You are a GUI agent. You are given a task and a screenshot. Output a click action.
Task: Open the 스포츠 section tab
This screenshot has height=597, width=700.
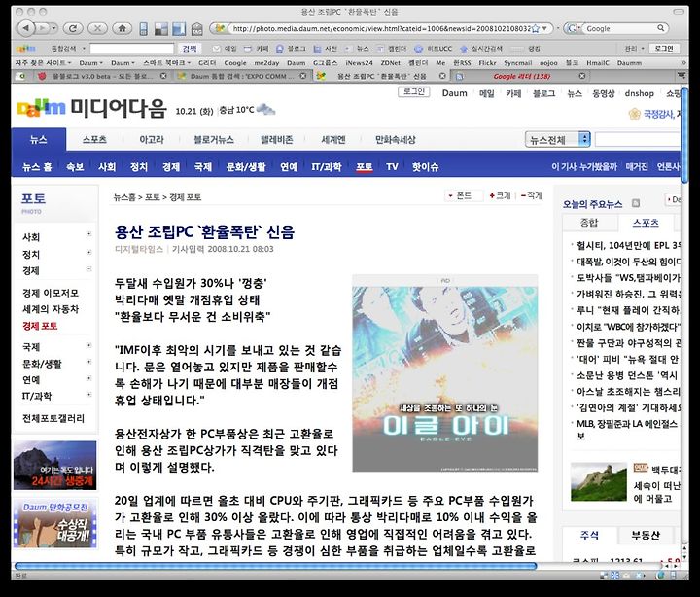(94, 139)
